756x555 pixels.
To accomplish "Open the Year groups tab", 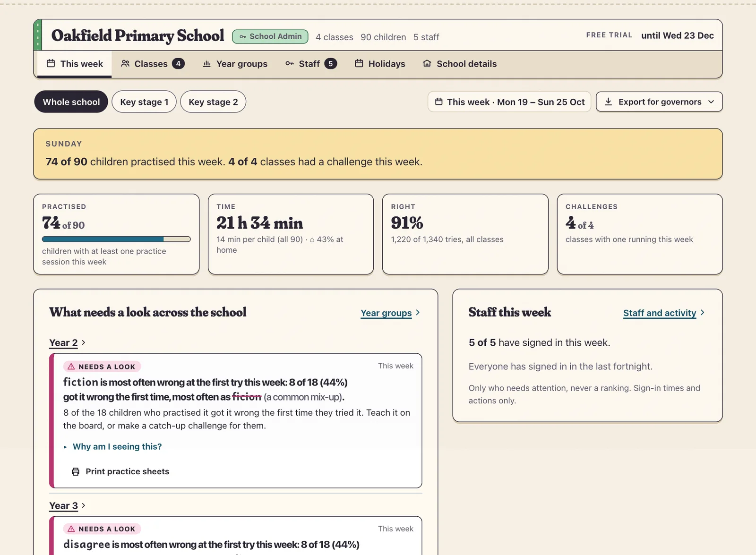I will [x=235, y=64].
